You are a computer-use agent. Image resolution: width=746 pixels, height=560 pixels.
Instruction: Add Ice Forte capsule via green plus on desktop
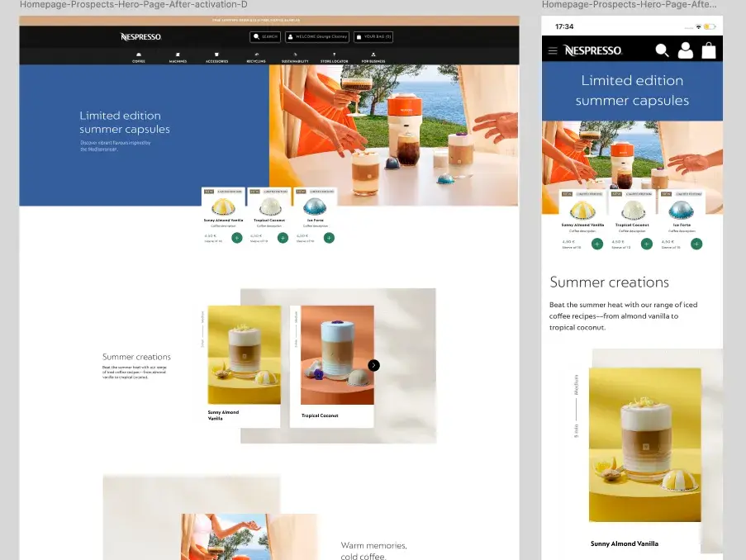329,238
